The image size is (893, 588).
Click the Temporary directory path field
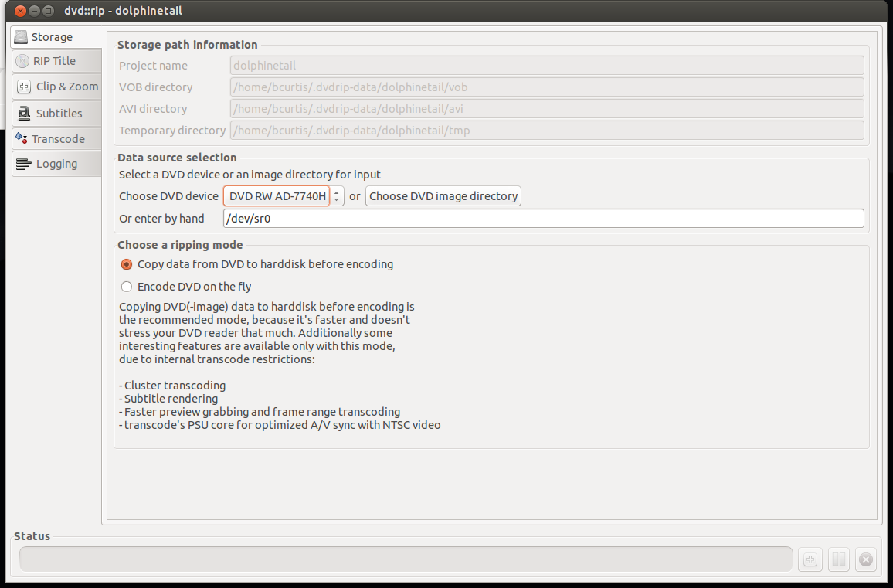[x=546, y=131]
